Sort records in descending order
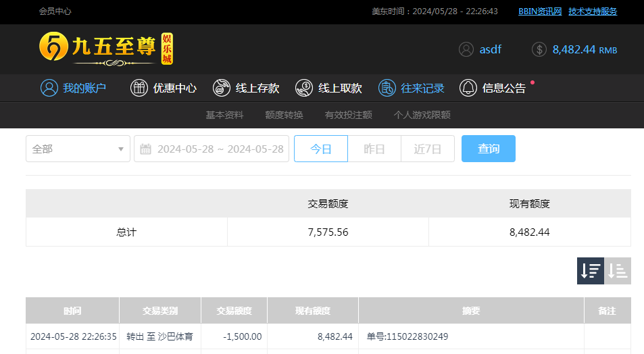Screen dimensions: 644x354 [590, 271]
